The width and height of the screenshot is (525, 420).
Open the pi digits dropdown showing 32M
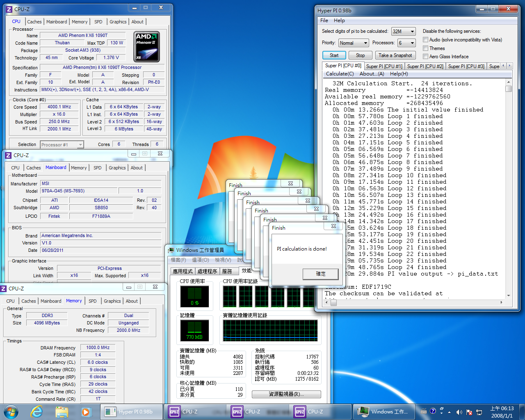(404, 31)
